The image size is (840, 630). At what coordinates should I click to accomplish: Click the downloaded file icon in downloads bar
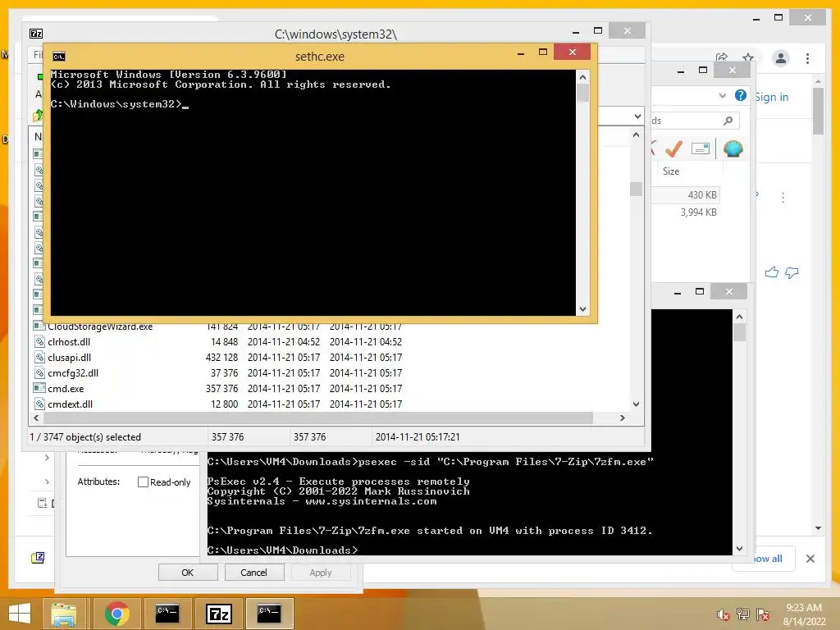point(38,558)
